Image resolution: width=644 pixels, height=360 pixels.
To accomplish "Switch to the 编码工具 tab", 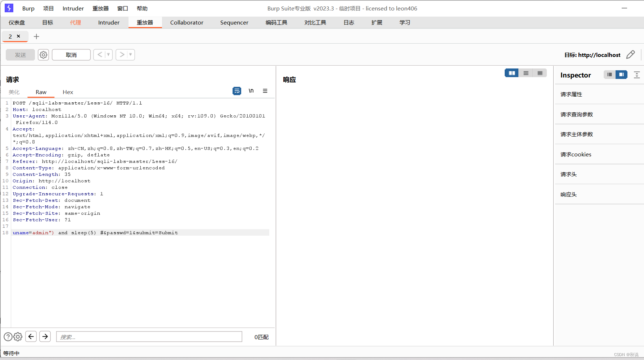I will pyautogui.click(x=276, y=22).
